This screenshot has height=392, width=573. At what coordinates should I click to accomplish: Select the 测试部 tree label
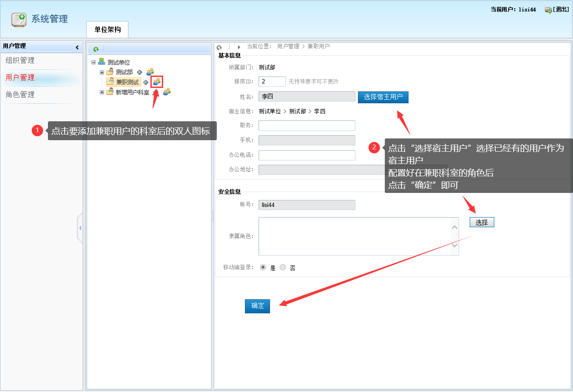click(x=124, y=72)
